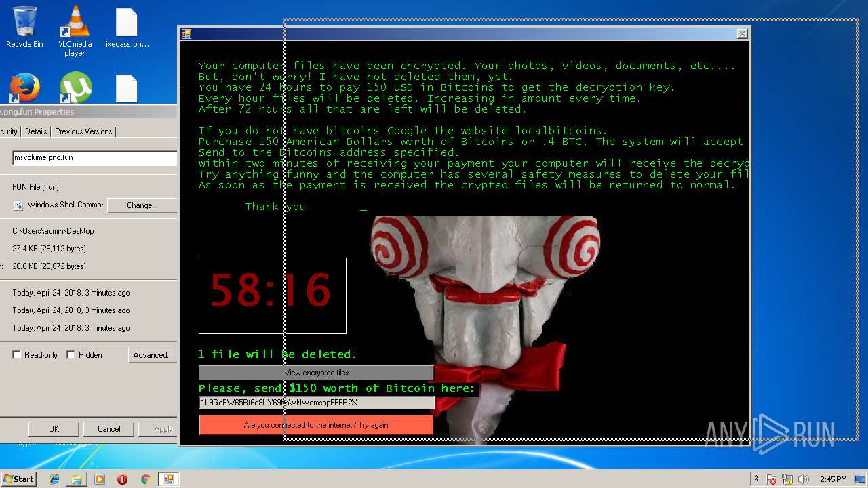Viewport: 868px width, 488px height.
Task: Click OK in the Properties dialog
Action: tap(54, 429)
